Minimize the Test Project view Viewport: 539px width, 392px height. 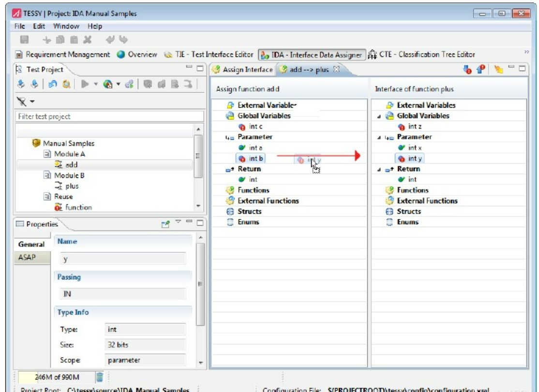189,67
